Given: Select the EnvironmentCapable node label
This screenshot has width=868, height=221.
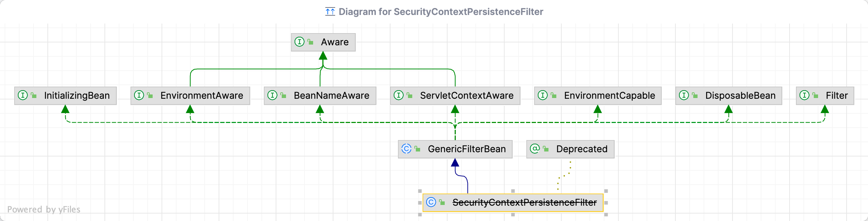Looking at the screenshot, I should [609, 96].
